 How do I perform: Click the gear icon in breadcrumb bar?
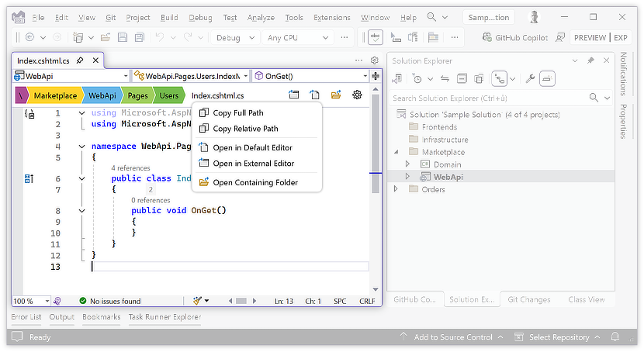coord(357,95)
